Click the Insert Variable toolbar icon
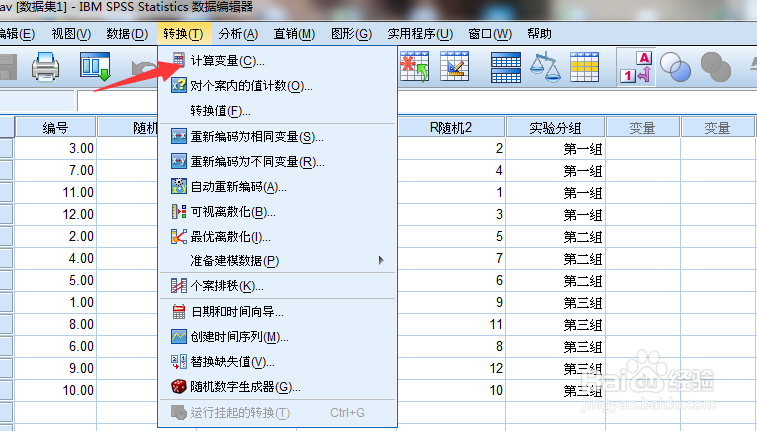Screen dimensions: 757x431 pyautogui.click(x=454, y=67)
